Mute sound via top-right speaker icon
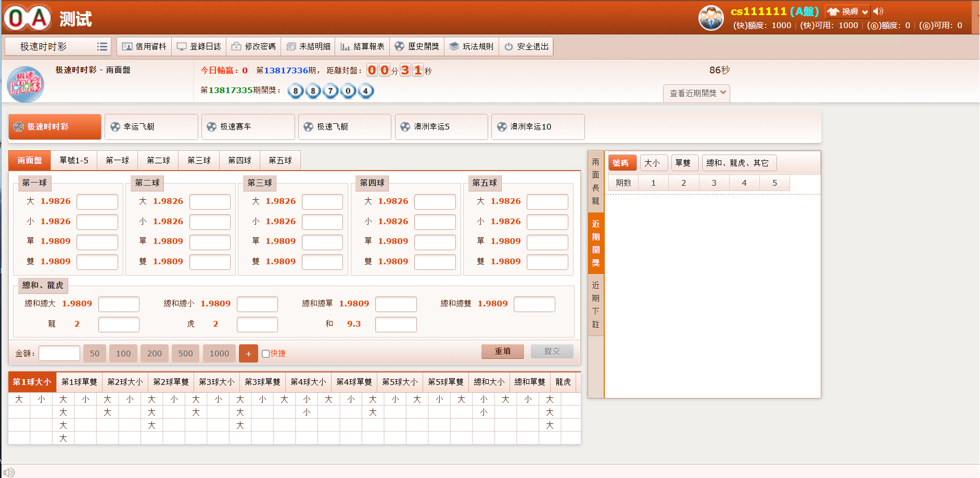The image size is (980, 478). click(x=879, y=11)
